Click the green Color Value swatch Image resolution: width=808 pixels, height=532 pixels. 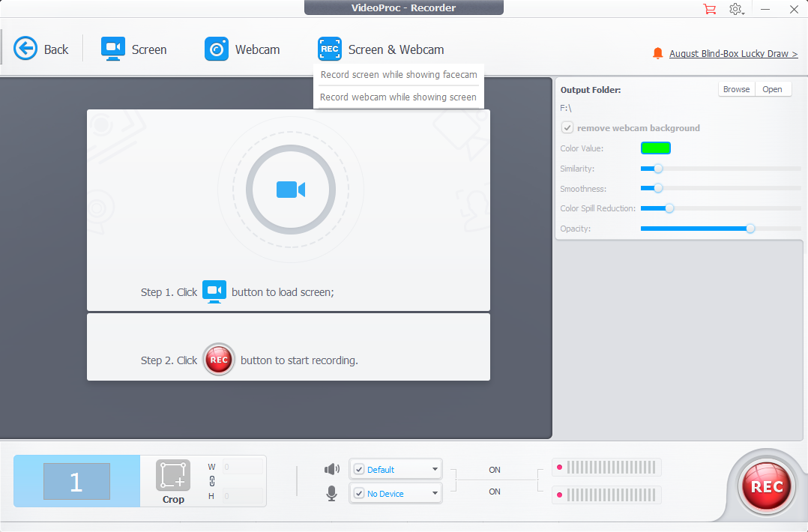[655, 148]
